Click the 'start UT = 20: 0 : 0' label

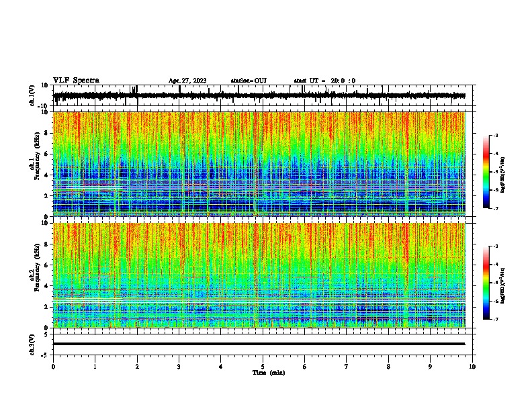pos(324,81)
